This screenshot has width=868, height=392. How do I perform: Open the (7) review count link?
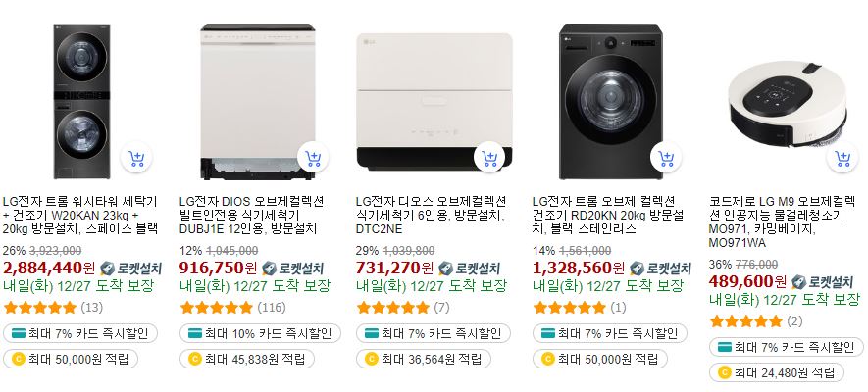point(441,308)
